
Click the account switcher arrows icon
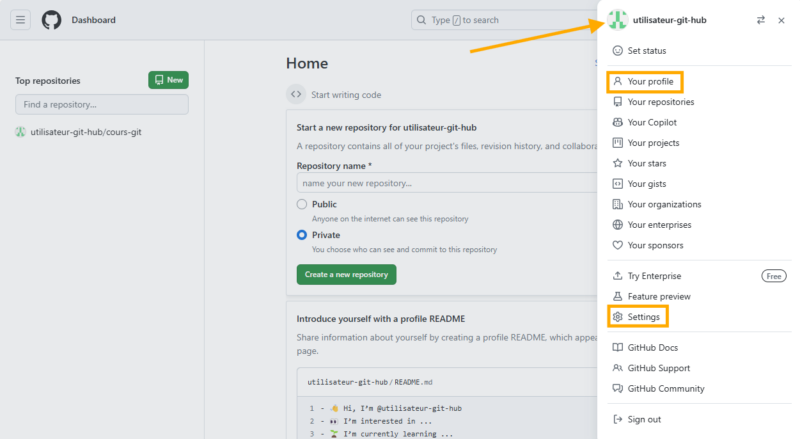tap(761, 20)
